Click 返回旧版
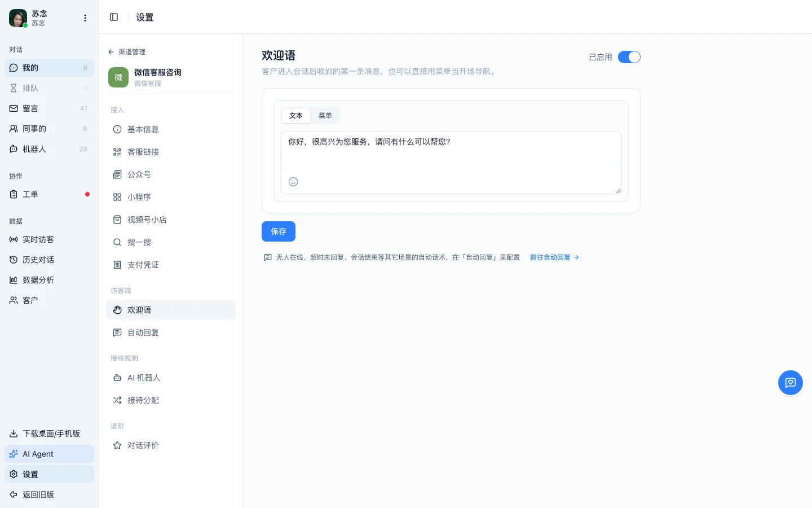Image resolution: width=812 pixels, height=508 pixels. (49, 494)
